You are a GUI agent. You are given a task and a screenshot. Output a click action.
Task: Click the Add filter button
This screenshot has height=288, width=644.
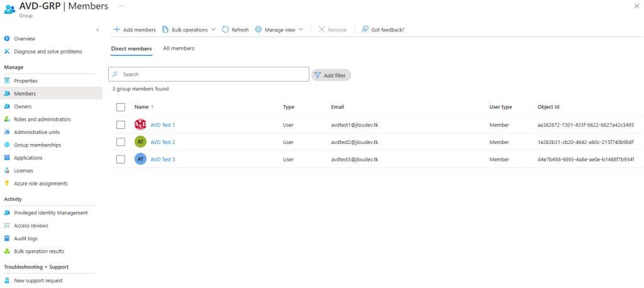(331, 75)
